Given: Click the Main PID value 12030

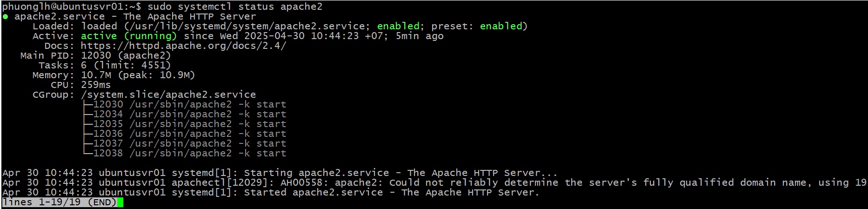Looking at the screenshot, I should [x=96, y=56].
